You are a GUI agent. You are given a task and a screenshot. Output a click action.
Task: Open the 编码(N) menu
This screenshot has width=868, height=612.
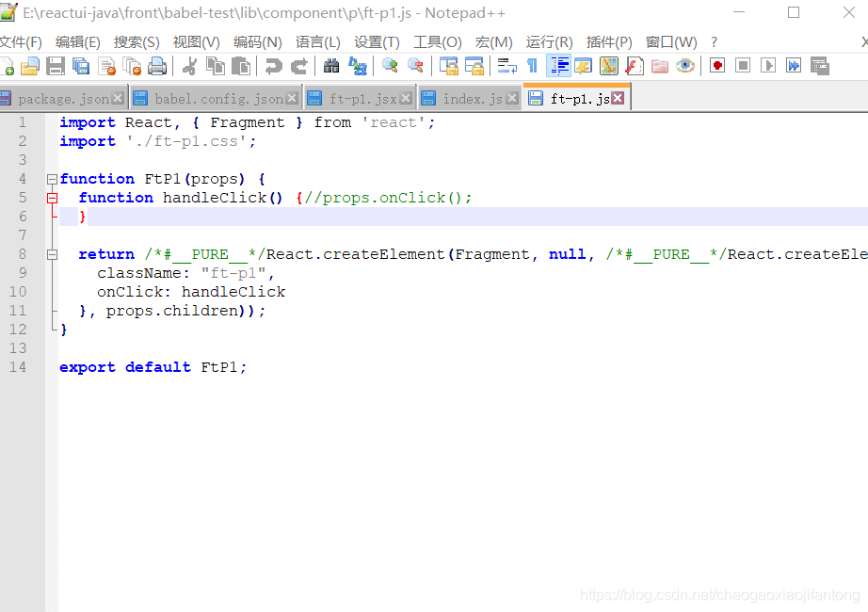257,42
